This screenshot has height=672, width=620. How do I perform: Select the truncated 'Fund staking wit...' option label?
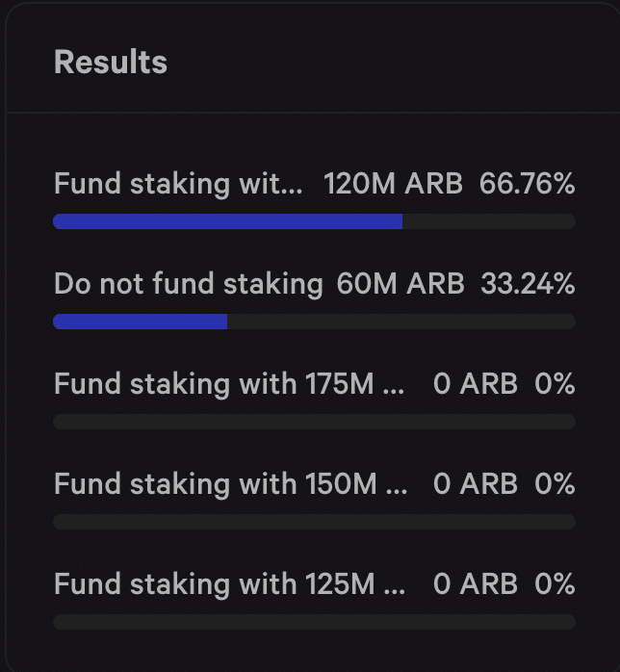click(x=178, y=184)
